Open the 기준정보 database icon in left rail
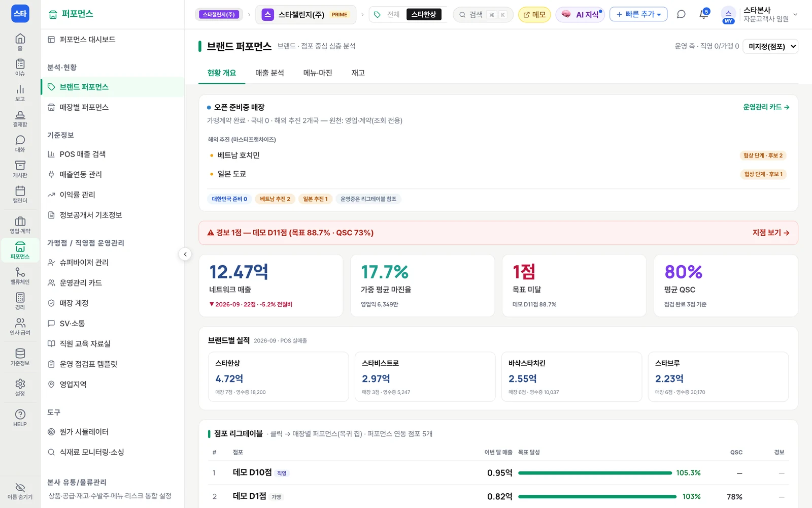The image size is (812, 508). pos(20,357)
